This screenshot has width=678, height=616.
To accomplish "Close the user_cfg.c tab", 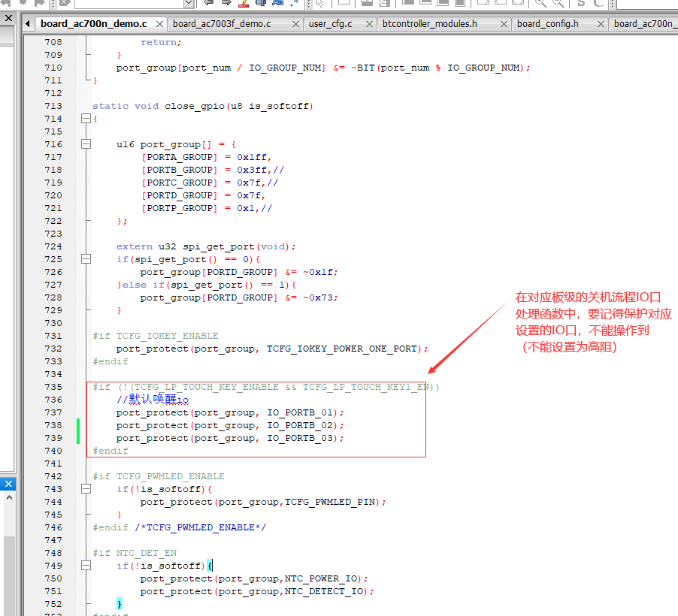I will pos(369,24).
